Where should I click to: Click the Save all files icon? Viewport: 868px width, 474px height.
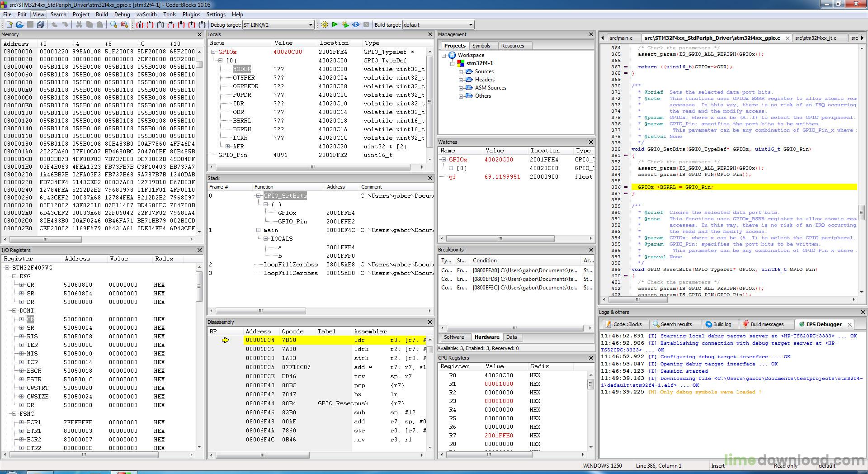tap(41, 25)
